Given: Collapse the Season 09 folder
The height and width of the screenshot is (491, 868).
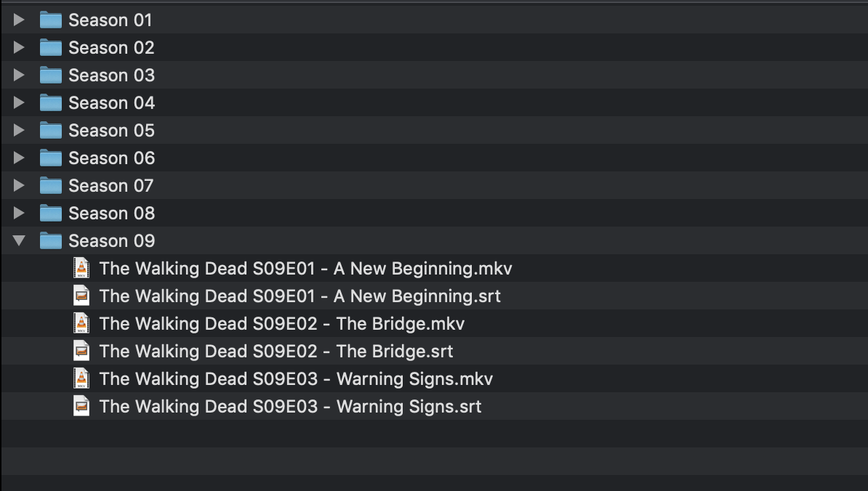Looking at the screenshot, I should (x=20, y=240).
